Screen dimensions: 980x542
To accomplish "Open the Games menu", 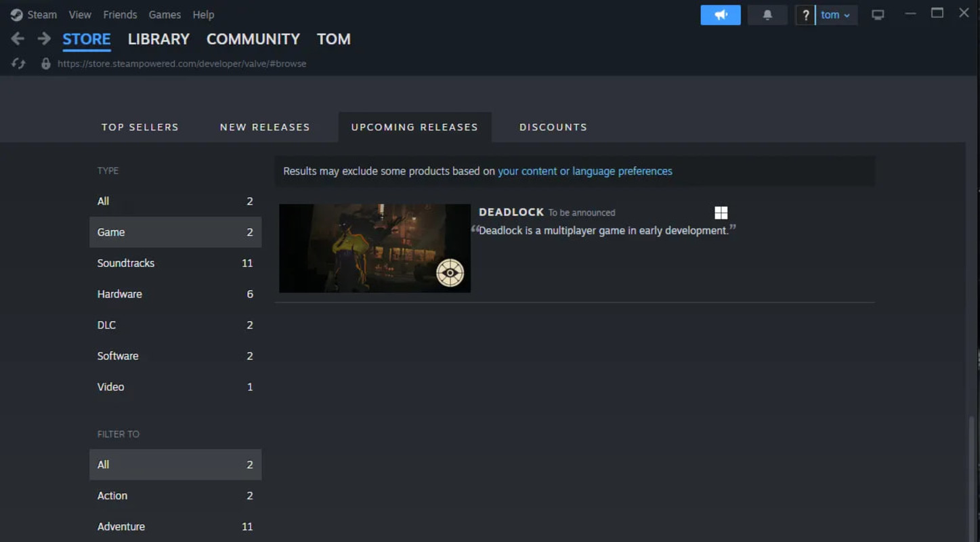I will pyautogui.click(x=165, y=14).
